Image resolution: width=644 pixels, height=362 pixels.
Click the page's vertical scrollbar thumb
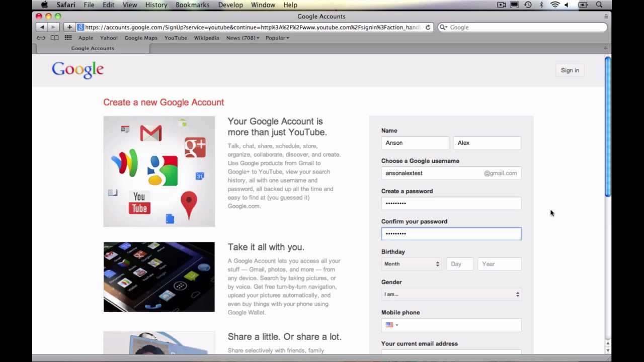608,127
